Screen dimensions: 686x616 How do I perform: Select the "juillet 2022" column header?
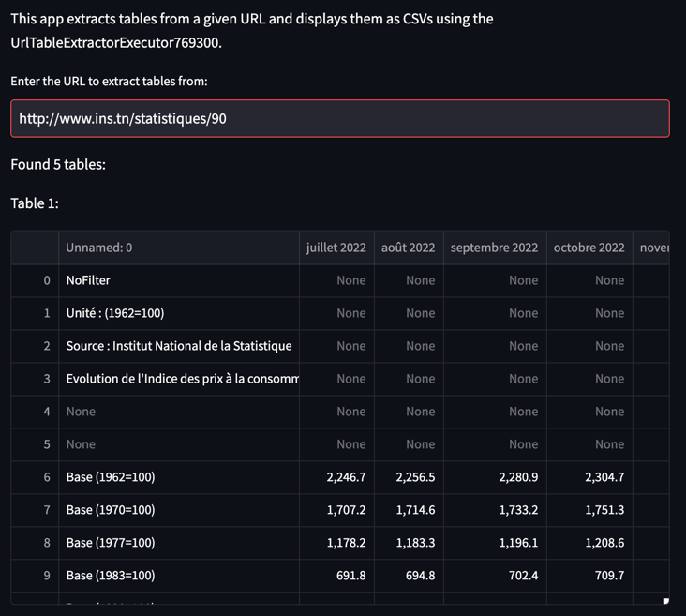[336, 248]
